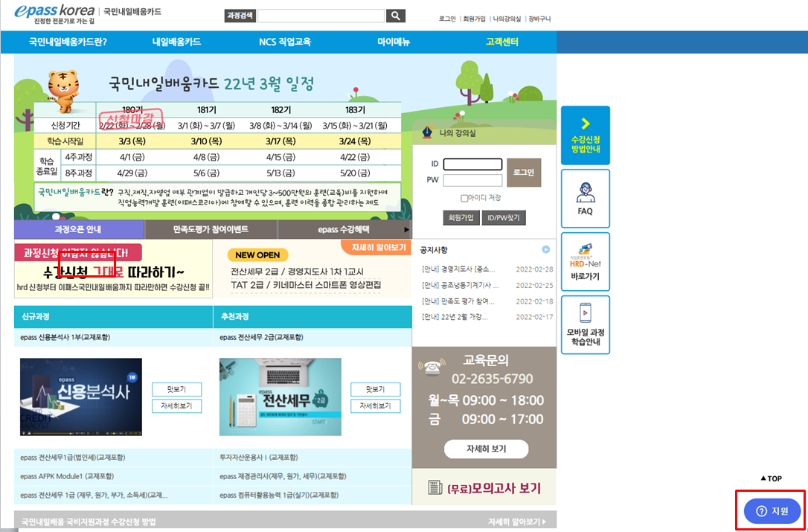The width and height of the screenshot is (808, 532).
Task: Click 맛보기 beside 전산세무 thumbnail
Action: [376, 389]
